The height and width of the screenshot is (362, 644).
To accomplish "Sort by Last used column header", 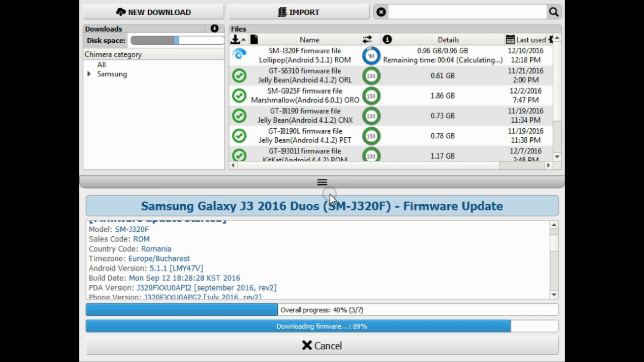I will click(526, 40).
